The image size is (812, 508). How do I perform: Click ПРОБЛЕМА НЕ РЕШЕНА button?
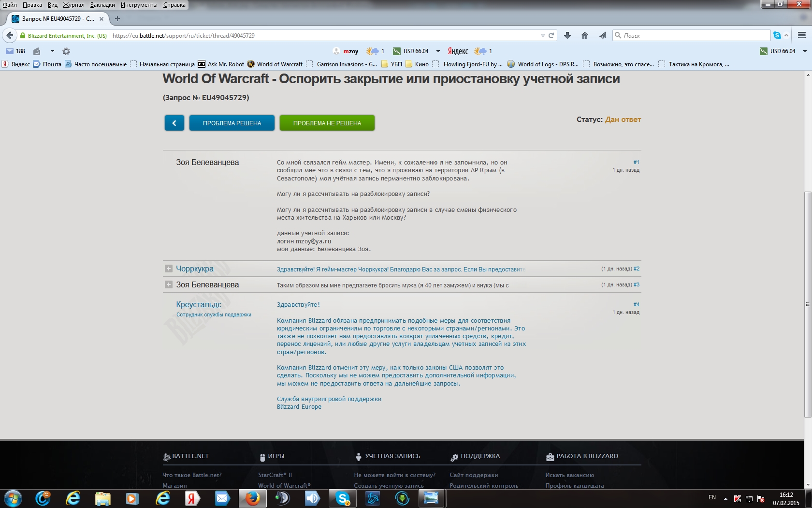(327, 123)
